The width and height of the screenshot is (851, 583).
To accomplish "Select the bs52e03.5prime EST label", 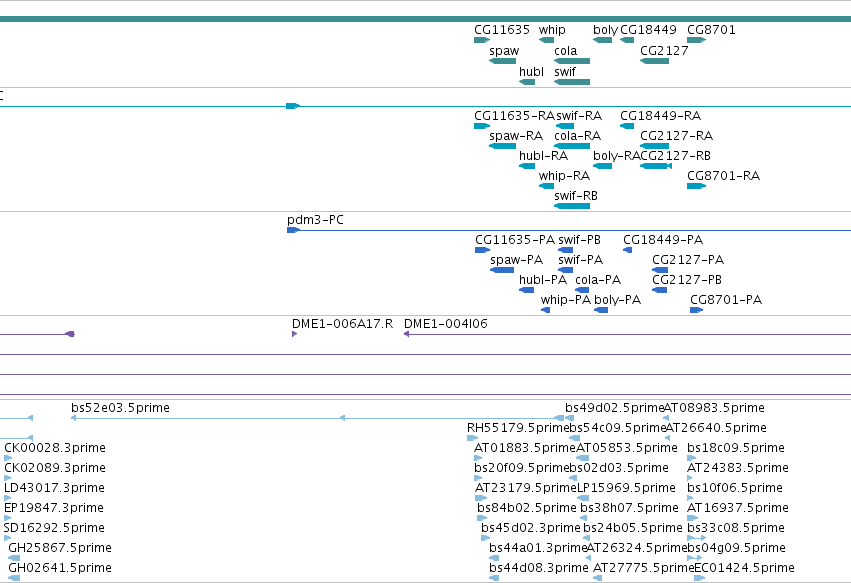I will (120, 408).
